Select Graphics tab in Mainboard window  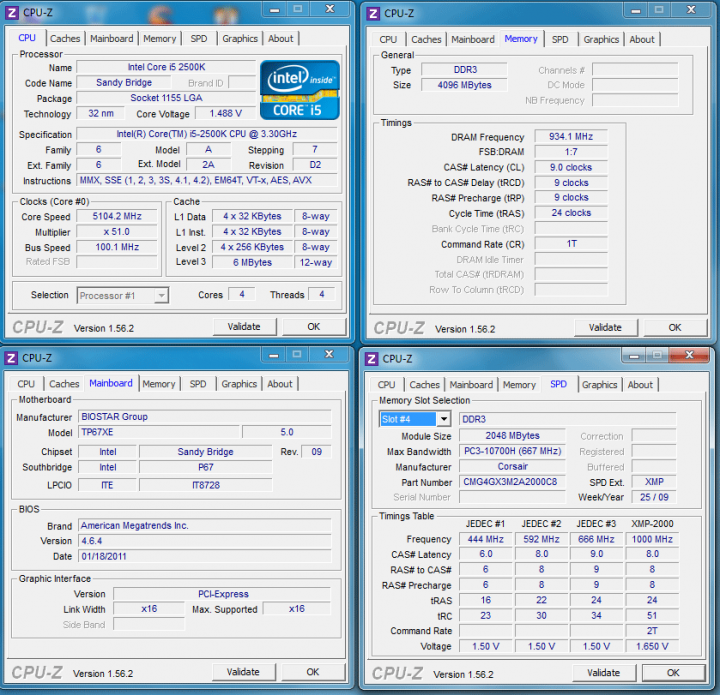coord(239,384)
